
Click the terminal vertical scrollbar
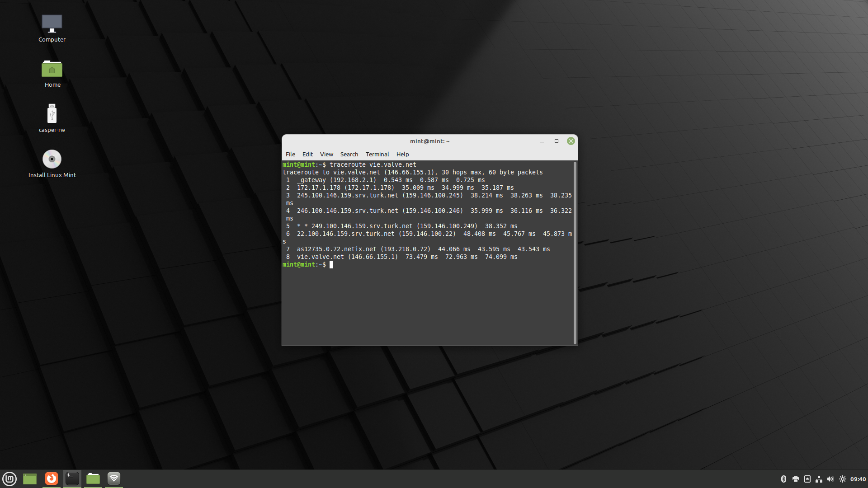point(575,253)
